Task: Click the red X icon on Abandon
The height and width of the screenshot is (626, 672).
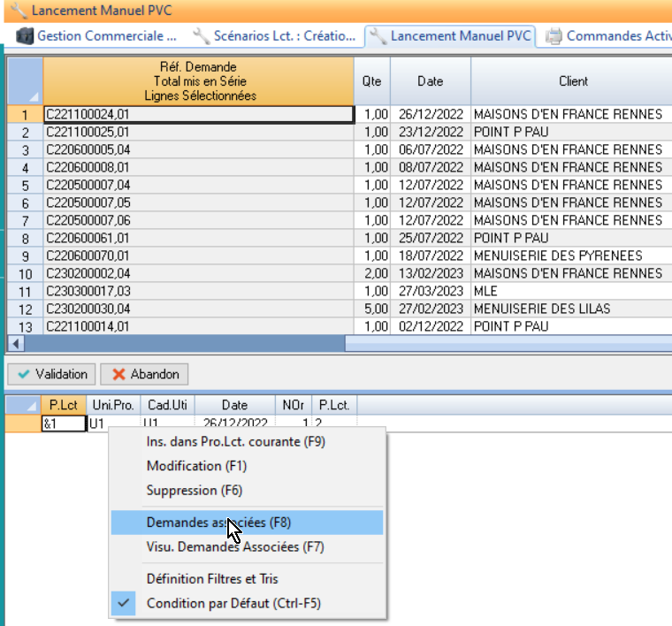Action: 118,374
